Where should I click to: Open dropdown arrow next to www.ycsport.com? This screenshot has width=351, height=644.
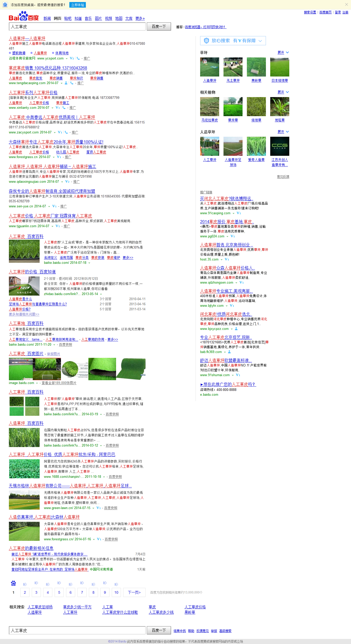[67, 59]
